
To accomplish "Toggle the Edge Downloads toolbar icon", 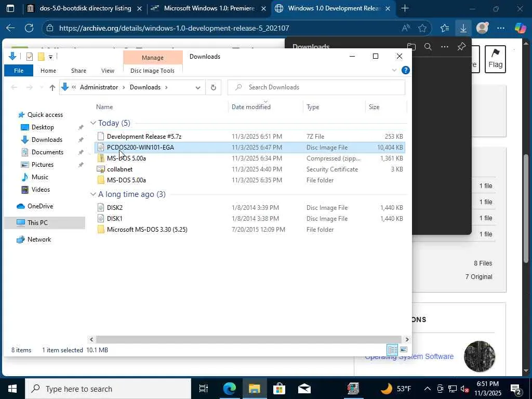I will [x=463, y=28].
